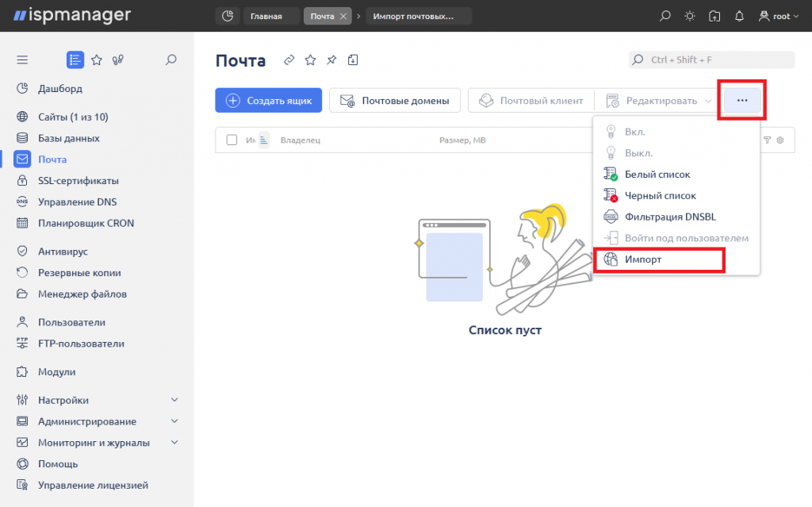Tick the select-all checkbox in table header
The height and width of the screenshot is (507, 812).
click(x=232, y=140)
